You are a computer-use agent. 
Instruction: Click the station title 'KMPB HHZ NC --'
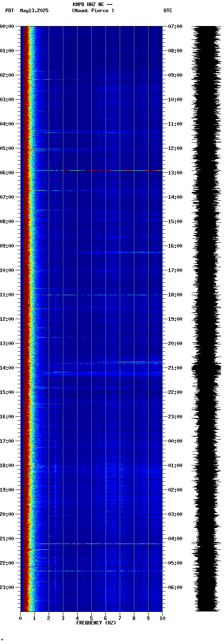pos(93,4)
